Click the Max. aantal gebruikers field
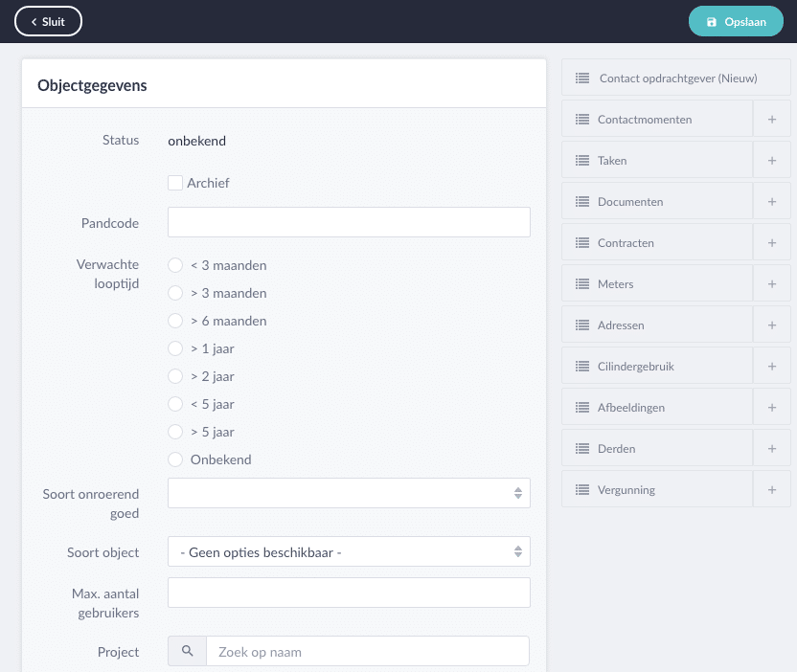 [349, 593]
